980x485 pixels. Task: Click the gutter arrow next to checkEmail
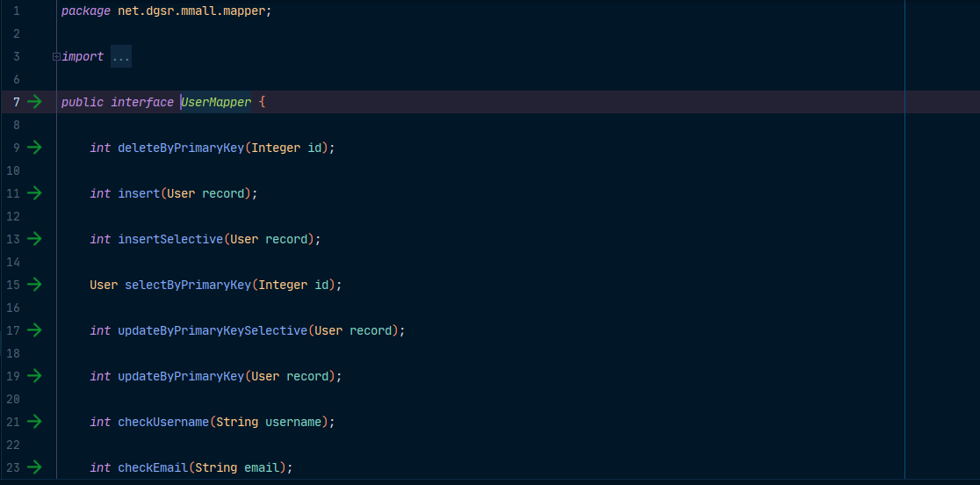point(34,467)
